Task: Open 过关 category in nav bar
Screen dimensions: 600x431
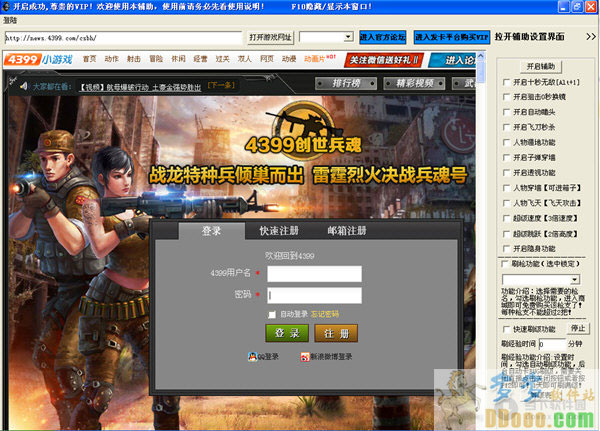Action: coord(222,59)
